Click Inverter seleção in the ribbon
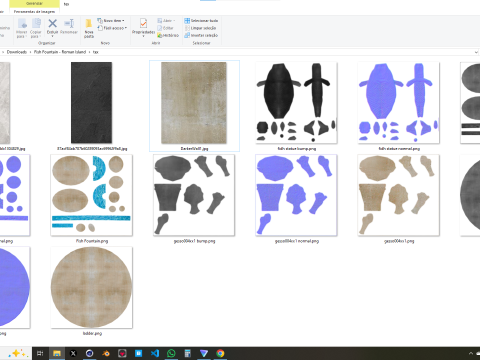 [201, 35]
